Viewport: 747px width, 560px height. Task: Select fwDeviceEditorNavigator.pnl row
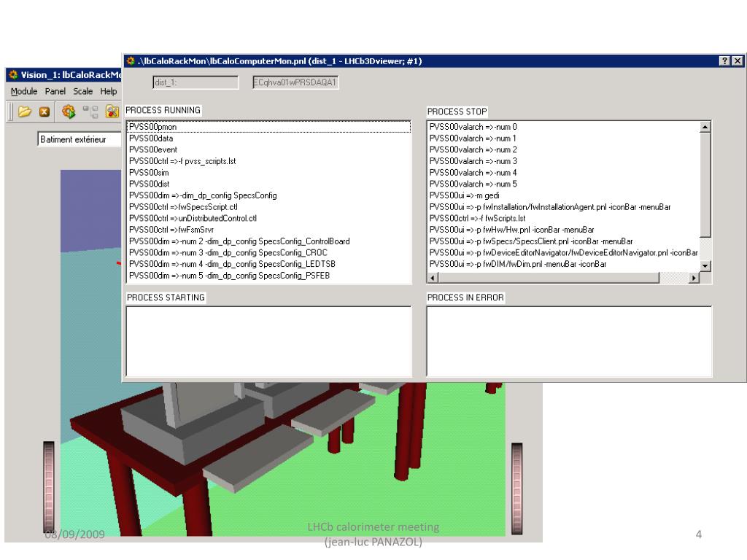[x=564, y=252]
